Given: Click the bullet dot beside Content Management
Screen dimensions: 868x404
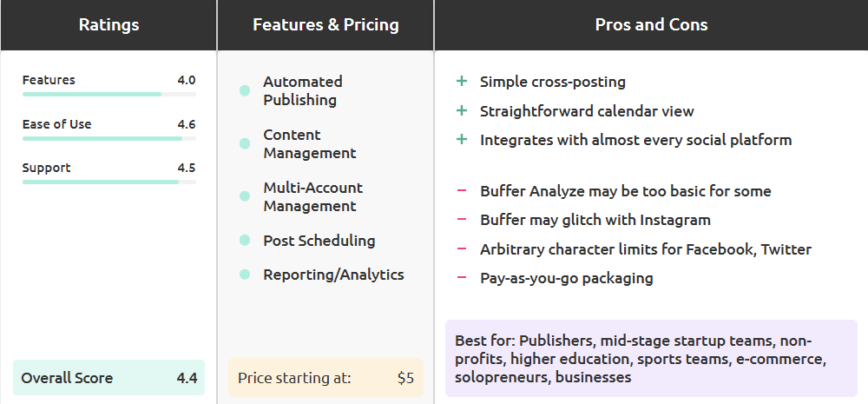Looking at the screenshot, I should [245, 144].
